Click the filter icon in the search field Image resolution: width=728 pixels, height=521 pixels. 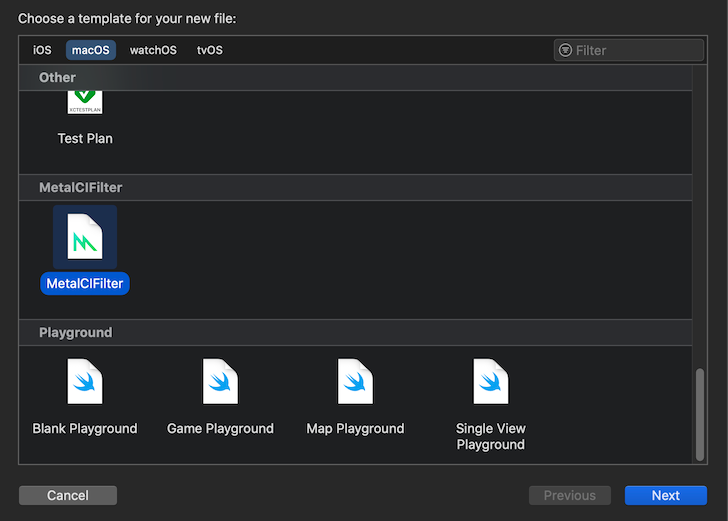[x=565, y=50]
